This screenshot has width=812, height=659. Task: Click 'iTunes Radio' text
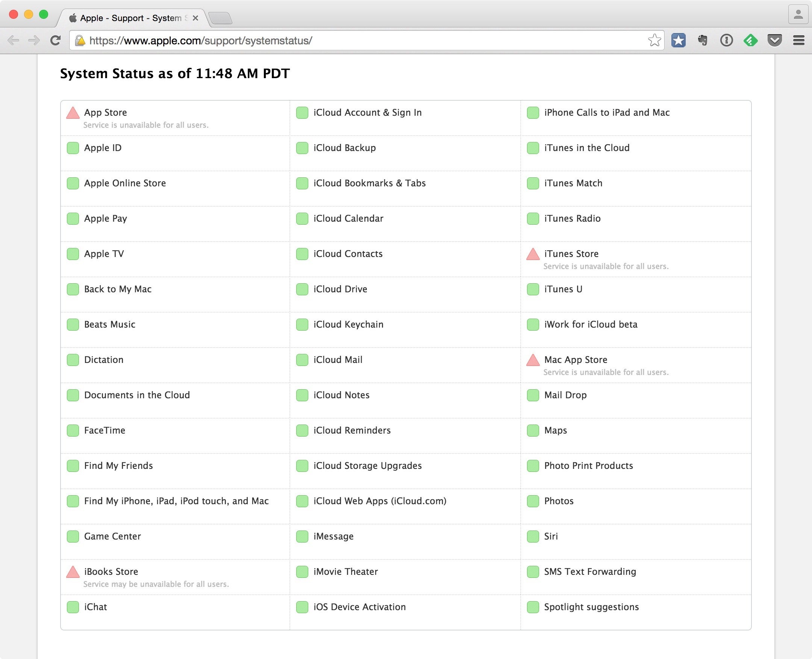573,219
